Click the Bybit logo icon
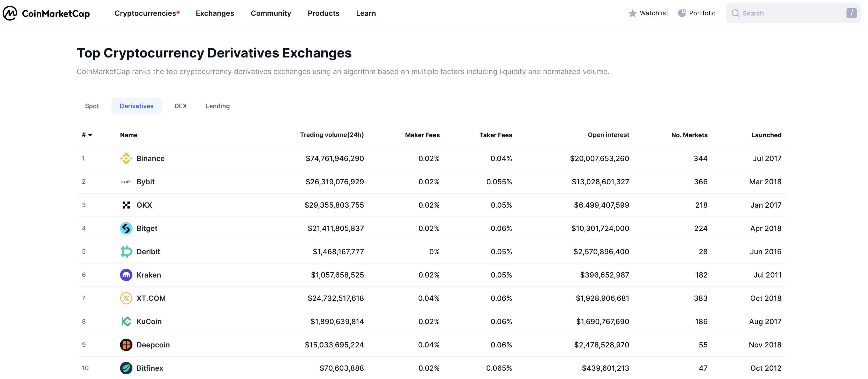868x379 pixels. [126, 182]
